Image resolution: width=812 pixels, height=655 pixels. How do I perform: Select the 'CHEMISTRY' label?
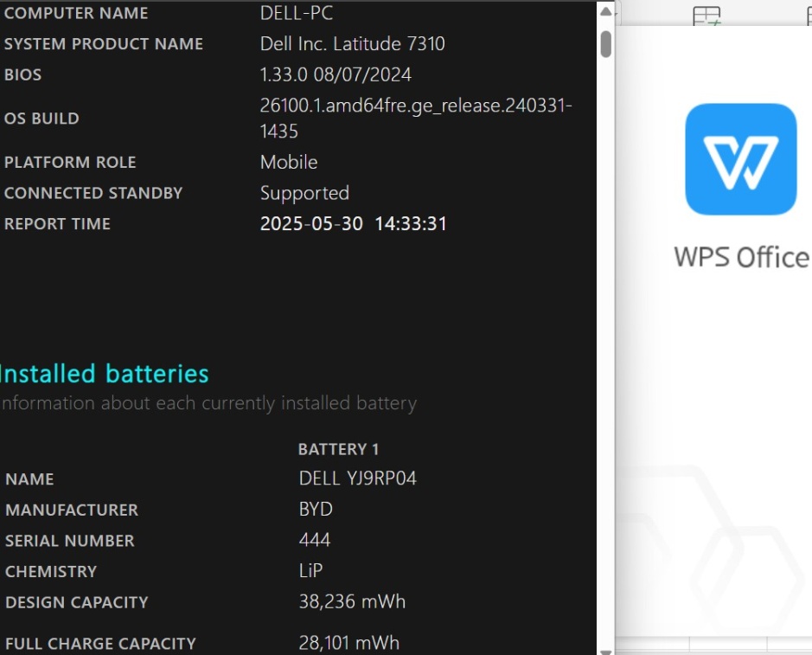(51, 572)
